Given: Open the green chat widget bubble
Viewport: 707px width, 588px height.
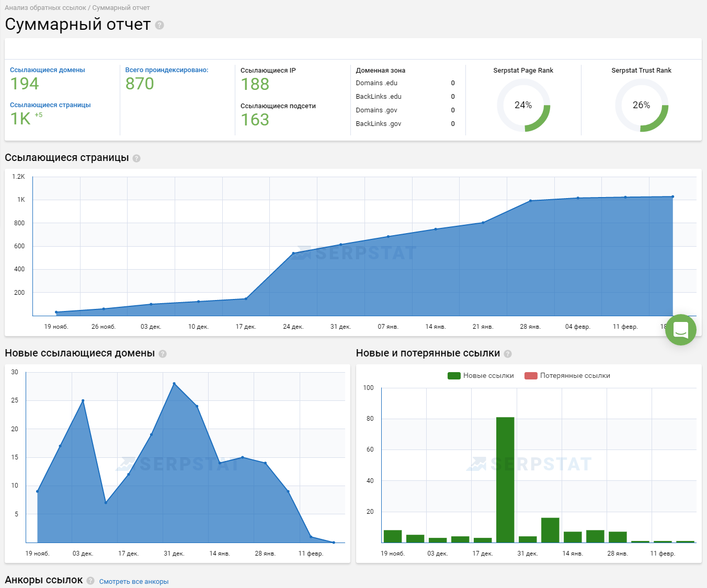Looking at the screenshot, I should tap(680, 330).
